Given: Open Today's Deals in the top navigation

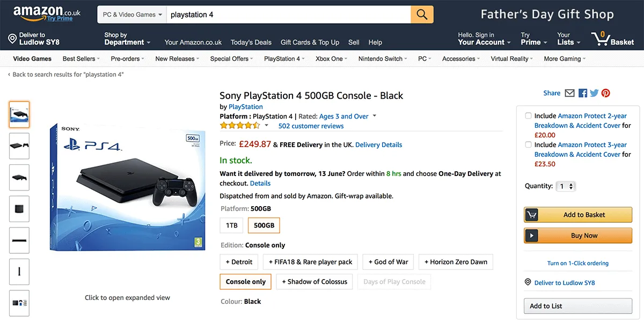Looking at the screenshot, I should pyautogui.click(x=251, y=42).
